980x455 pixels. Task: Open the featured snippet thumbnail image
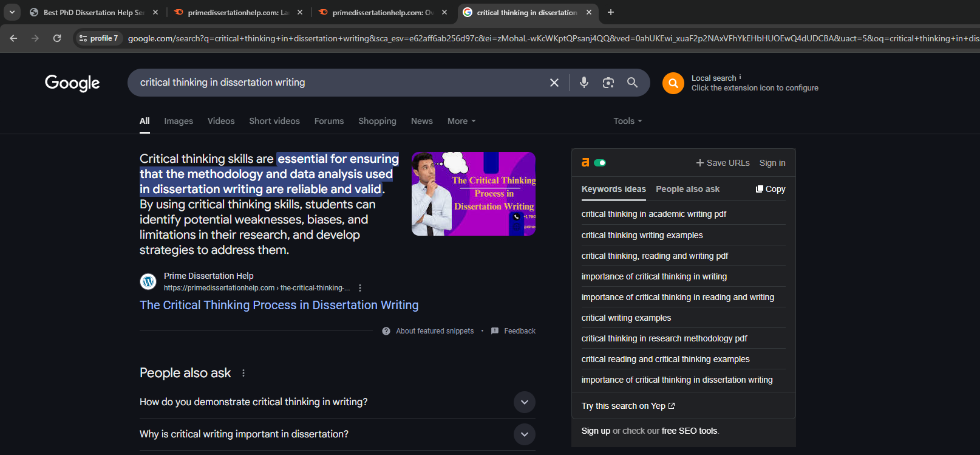[x=474, y=194]
